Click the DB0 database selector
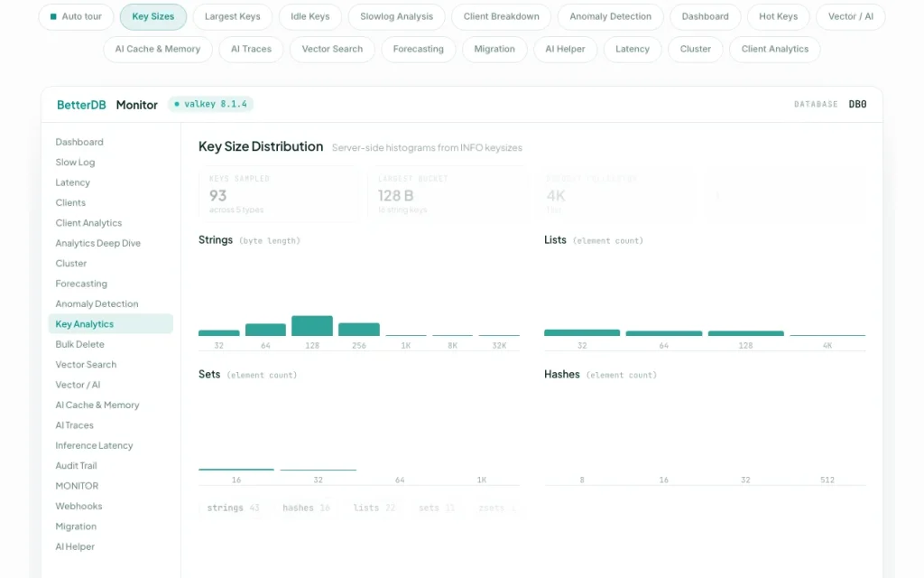The height and width of the screenshot is (578, 924). pos(857,105)
